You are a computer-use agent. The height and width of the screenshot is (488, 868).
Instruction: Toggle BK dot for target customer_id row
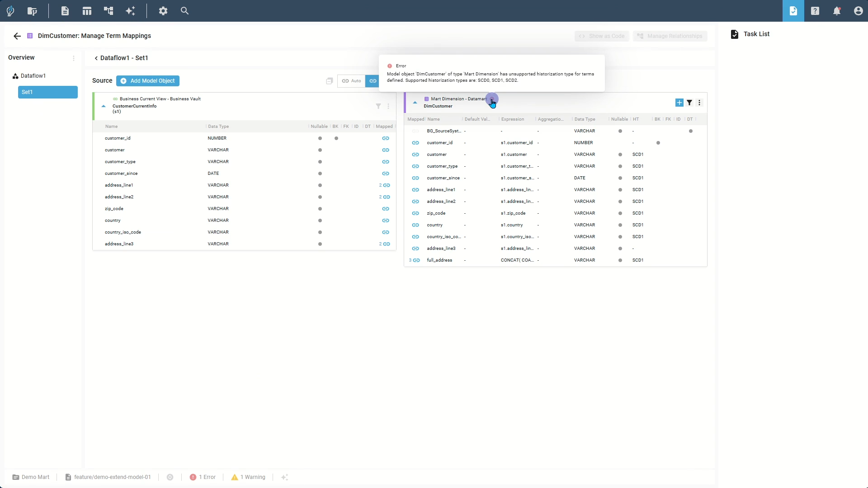tap(658, 143)
